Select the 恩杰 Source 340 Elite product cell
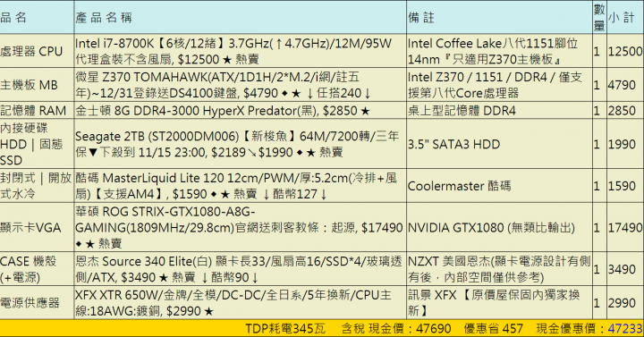 pos(238,269)
